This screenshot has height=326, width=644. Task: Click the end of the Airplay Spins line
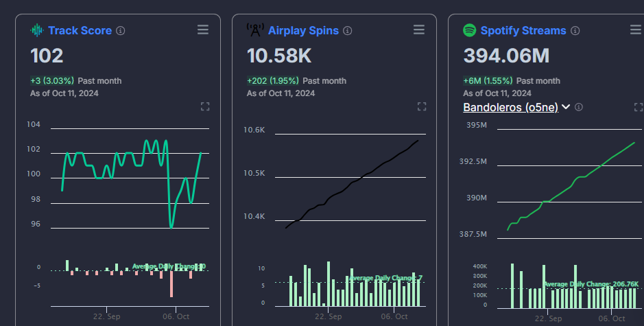pos(418,141)
